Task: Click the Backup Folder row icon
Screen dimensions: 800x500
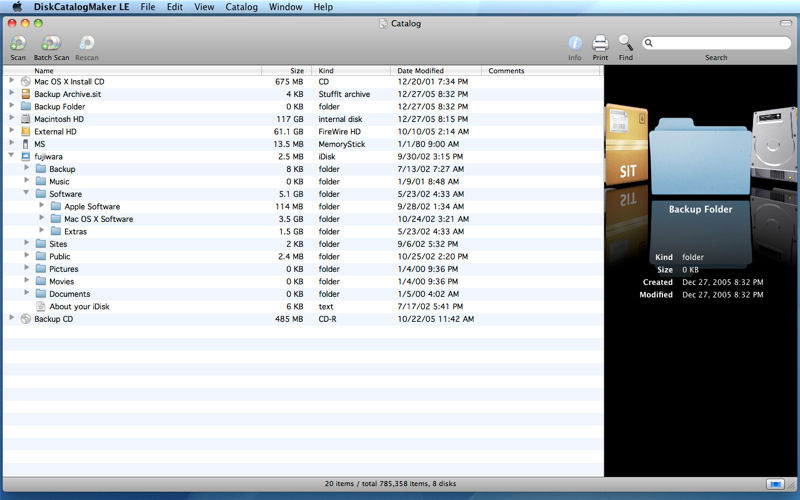Action: [26, 106]
